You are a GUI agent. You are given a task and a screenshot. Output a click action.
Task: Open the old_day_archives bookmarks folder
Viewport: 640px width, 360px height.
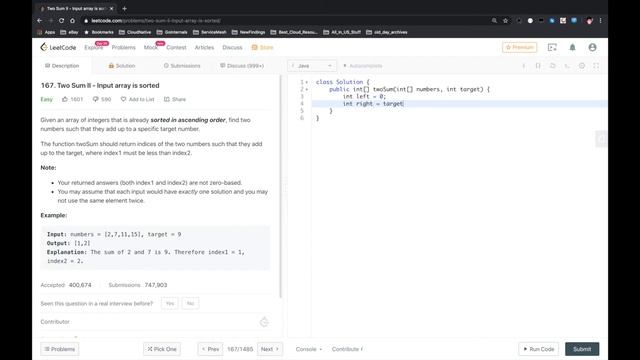(x=387, y=32)
